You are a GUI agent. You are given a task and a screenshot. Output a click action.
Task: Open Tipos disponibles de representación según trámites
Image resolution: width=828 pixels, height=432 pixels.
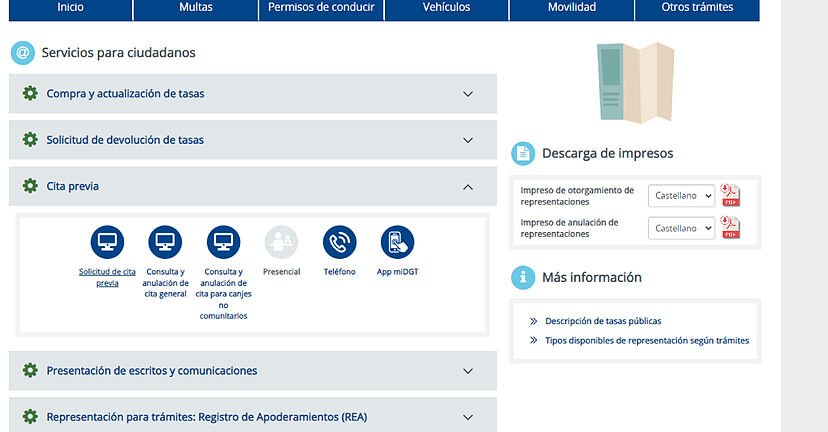tap(646, 341)
